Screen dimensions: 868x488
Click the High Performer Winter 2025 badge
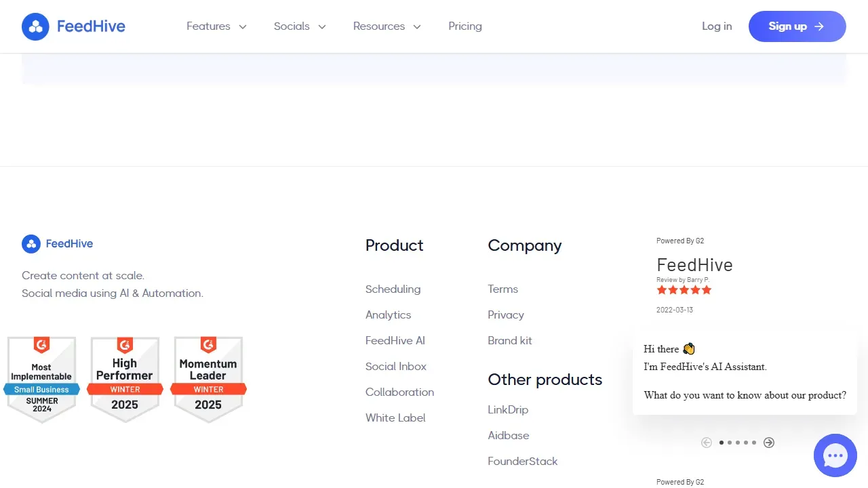click(125, 380)
